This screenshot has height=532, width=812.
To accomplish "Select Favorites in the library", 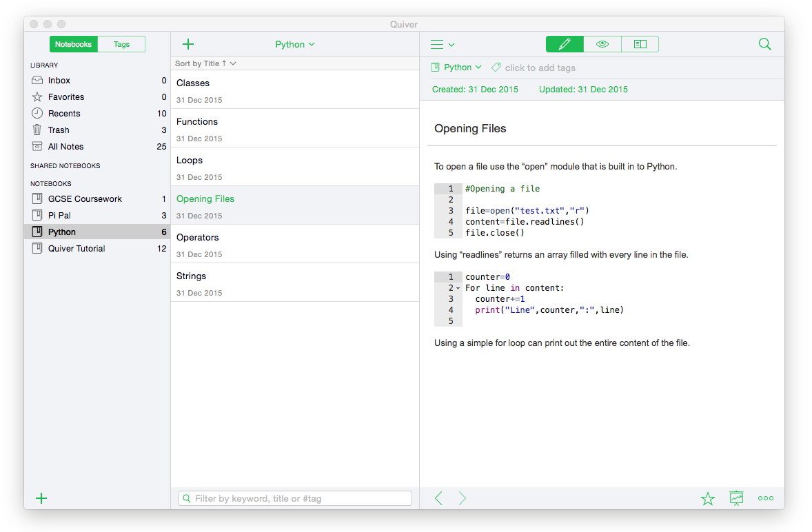I will (x=97, y=96).
